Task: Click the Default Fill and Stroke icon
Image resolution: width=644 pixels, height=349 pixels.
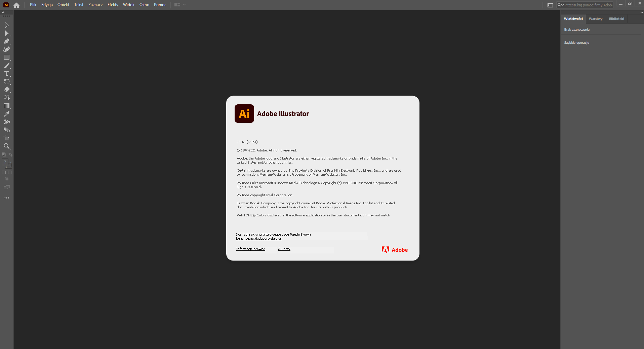Action: click(4, 155)
